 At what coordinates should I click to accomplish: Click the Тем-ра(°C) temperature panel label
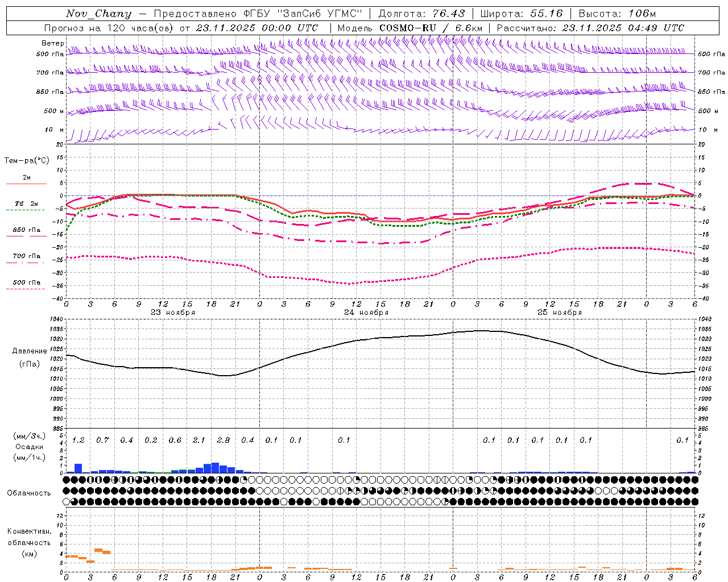coord(27,160)
